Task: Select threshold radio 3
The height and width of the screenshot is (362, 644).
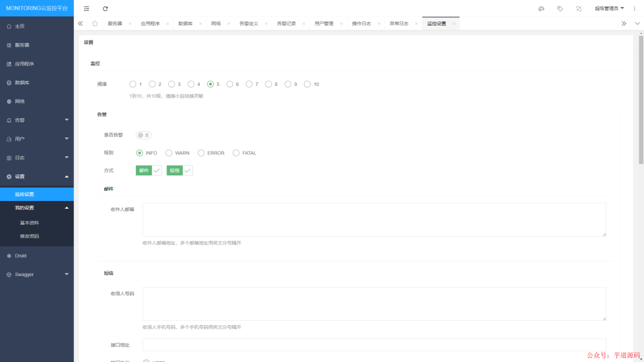Action: (172, 84)
